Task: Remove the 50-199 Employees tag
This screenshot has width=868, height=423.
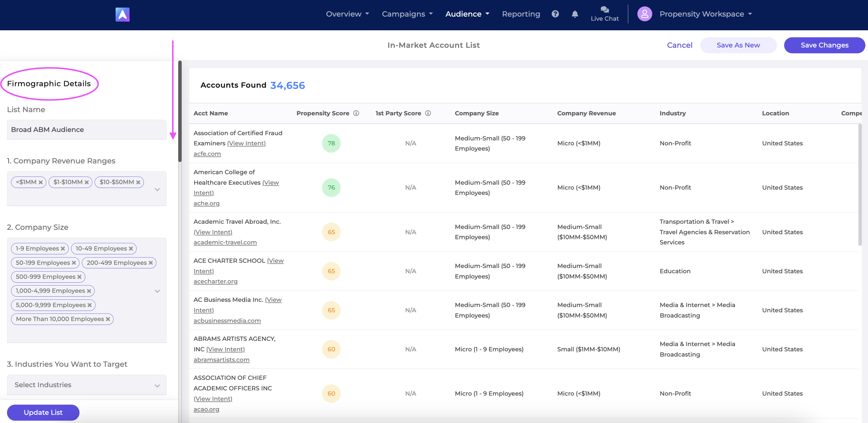Action: click(74, 263)
